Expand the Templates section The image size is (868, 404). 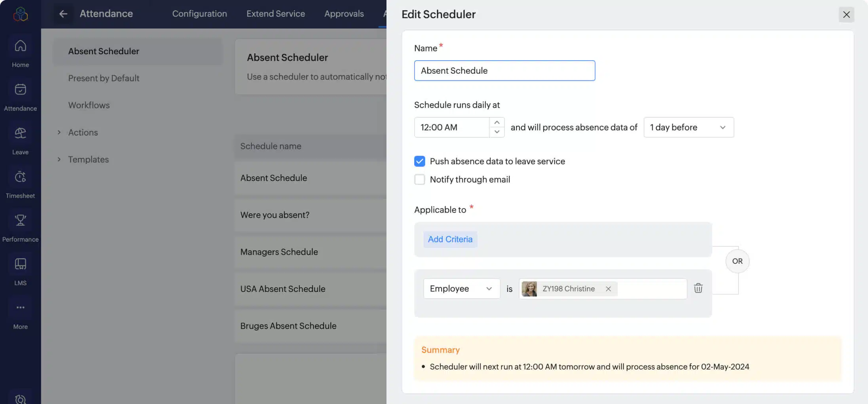(x=88, y=159)
